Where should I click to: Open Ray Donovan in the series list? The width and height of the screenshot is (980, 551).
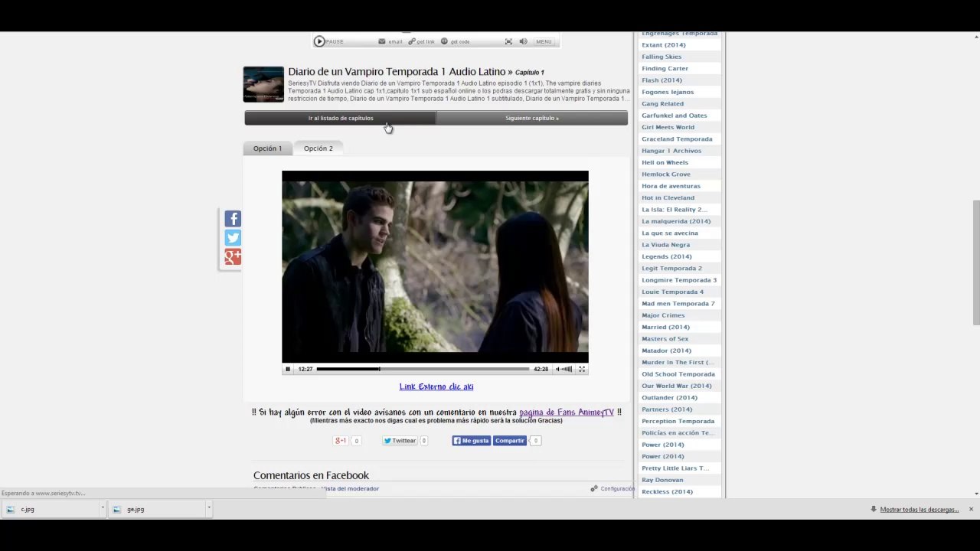click(x=662, y=480)
